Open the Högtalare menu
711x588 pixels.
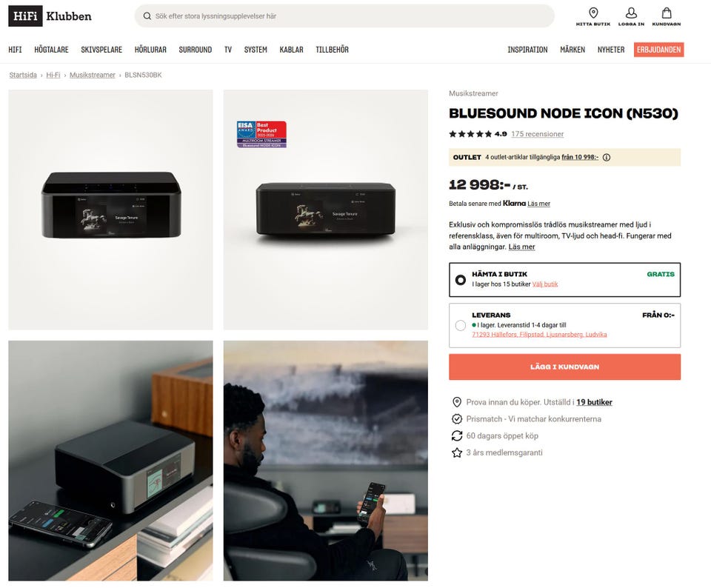click(51, 50)
